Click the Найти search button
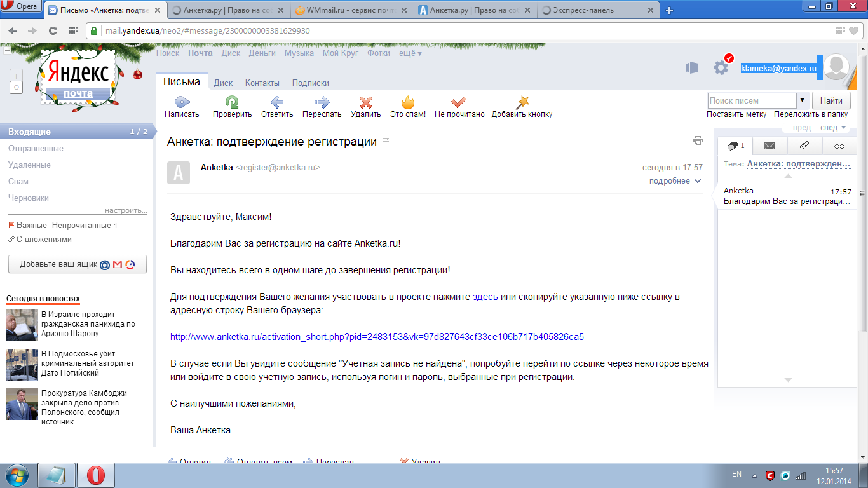Viewport: 868px width, 488px height. coord(831,100)
